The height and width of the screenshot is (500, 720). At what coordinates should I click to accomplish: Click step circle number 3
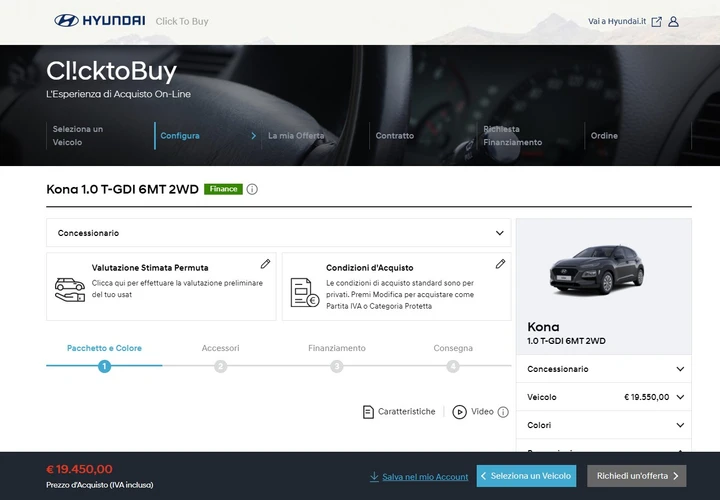(x=337, y=366)
